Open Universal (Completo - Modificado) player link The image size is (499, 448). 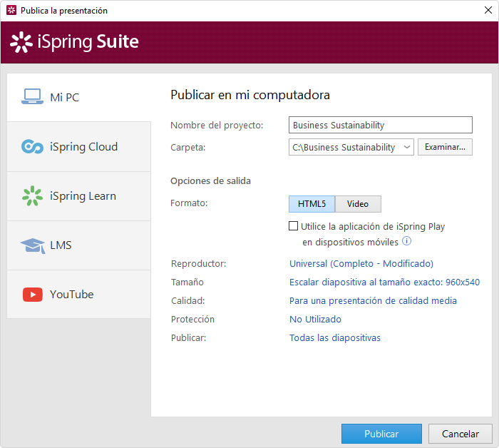click(361, 264)
